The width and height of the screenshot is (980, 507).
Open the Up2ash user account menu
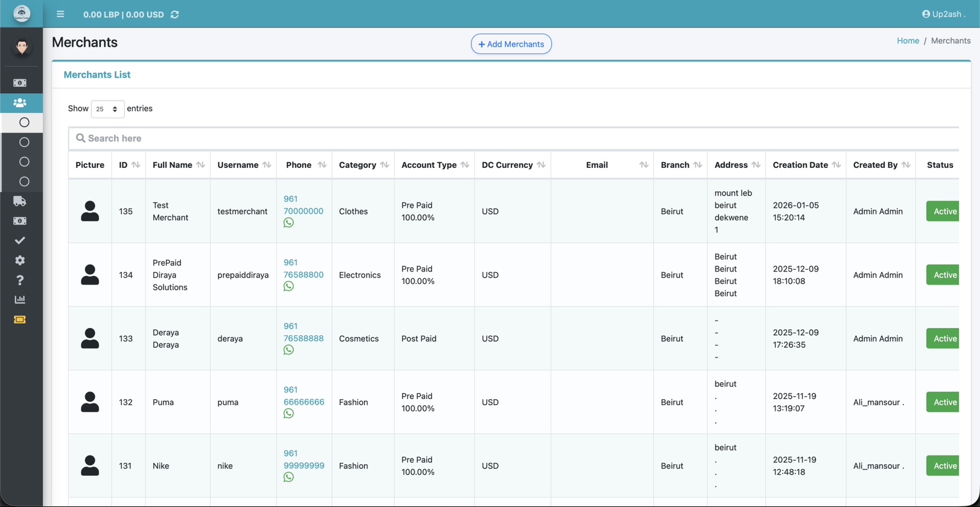943,14
